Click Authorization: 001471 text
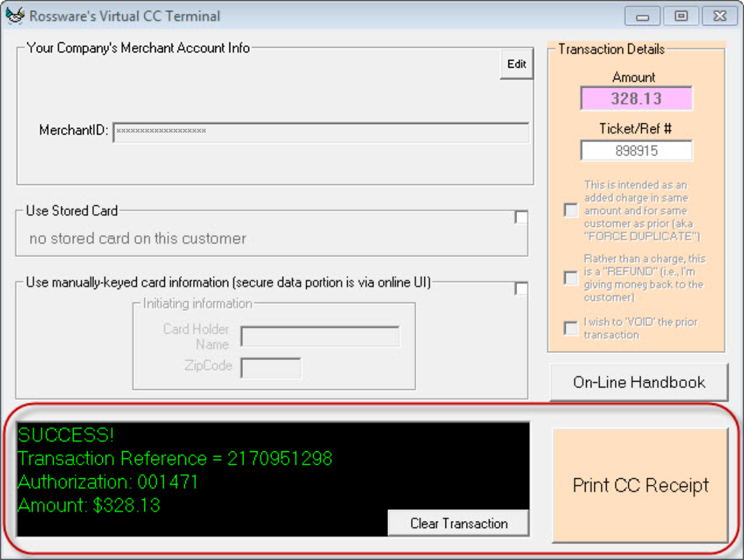This screenshot has width=744, height=560. (x=108, y=482)
